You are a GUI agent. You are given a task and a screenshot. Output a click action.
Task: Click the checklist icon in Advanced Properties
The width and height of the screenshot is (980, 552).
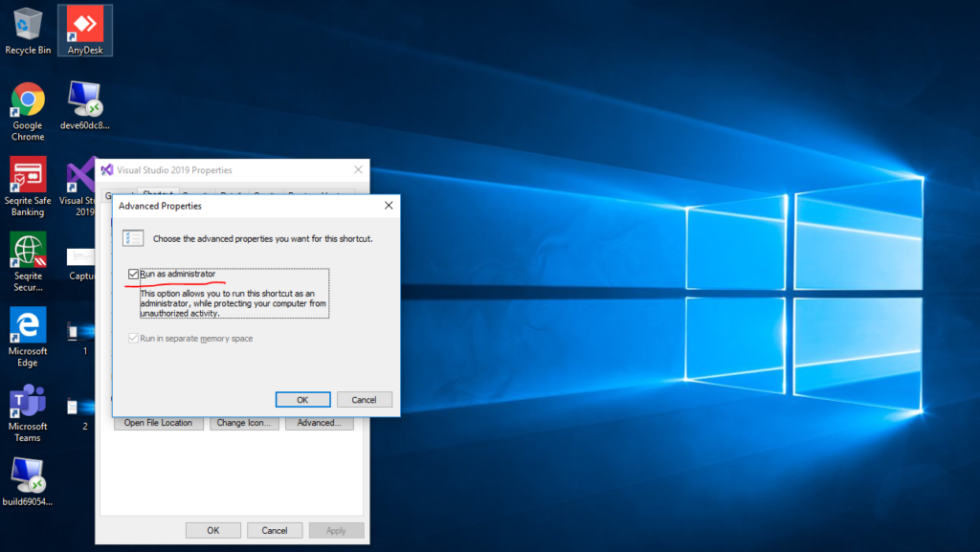coord(132,238)
